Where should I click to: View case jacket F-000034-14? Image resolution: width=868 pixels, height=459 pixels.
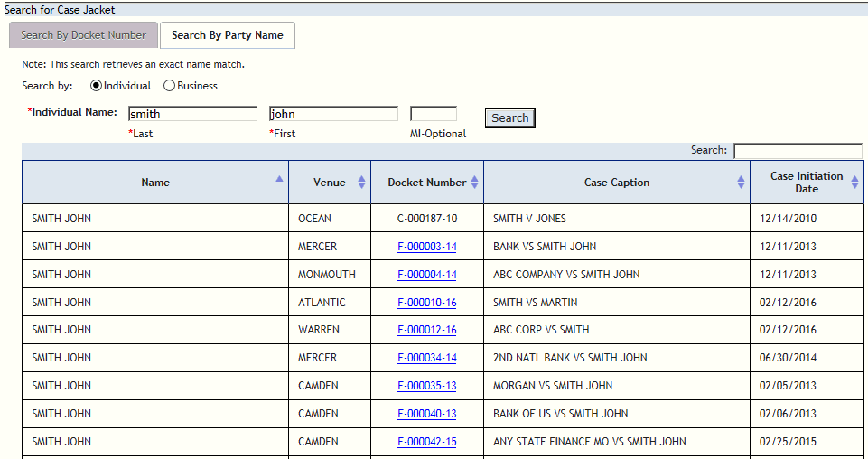pos(426,358)
